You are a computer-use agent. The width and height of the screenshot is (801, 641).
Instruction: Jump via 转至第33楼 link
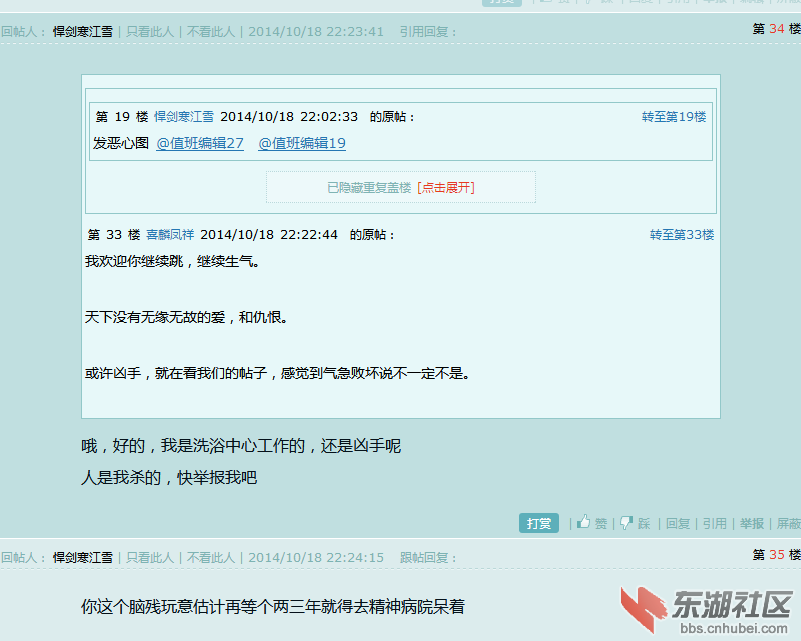(682, 235)
